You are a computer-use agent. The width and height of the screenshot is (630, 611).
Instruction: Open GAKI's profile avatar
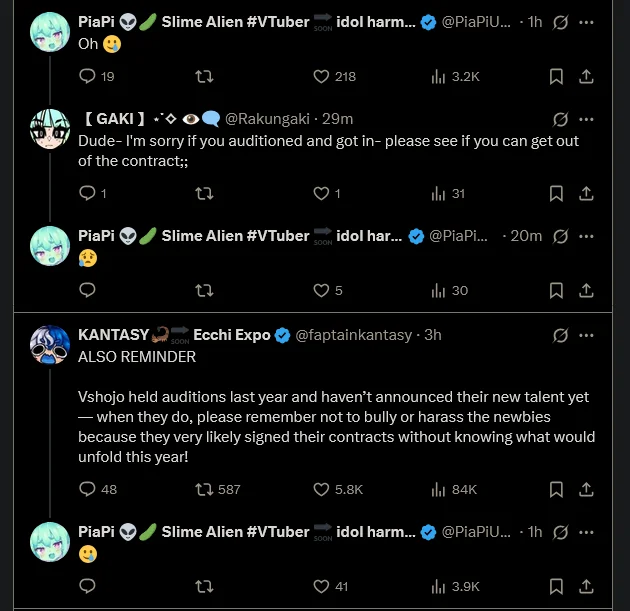click(49, 128)
